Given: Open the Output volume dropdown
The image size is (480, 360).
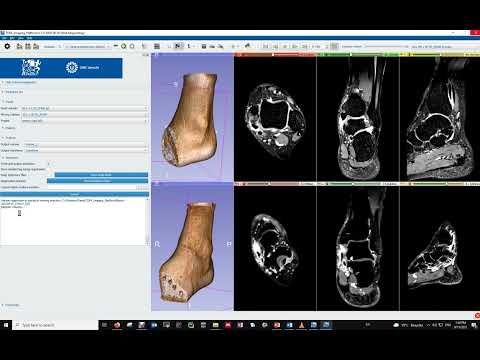Looking at the screenshot, I should click(x=86, y=144).
